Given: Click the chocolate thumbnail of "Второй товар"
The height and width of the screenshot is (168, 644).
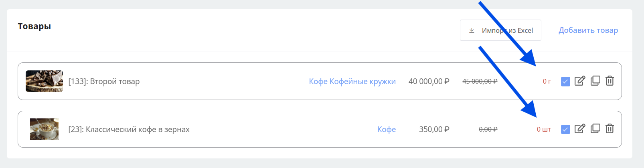Looking at the screenshot, I should [44, 81].
